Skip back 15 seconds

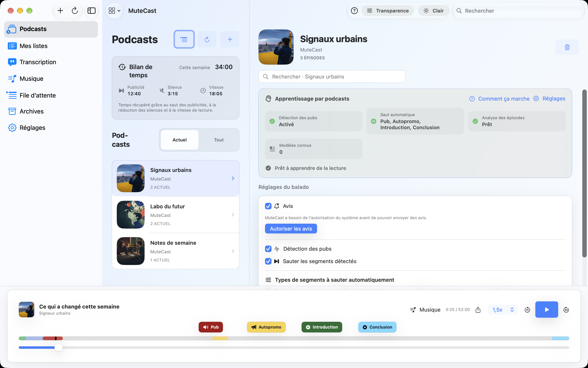pos(527,310)
